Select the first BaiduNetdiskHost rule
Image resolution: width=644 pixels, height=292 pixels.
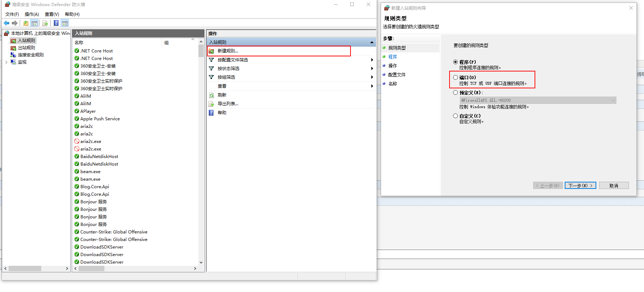[x=99, y=156]
